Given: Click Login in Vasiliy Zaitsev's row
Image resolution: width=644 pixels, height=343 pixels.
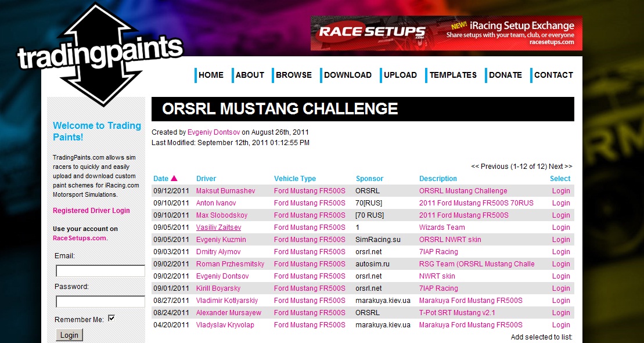Looking at the screenshot, I should [x=561, y=228].
